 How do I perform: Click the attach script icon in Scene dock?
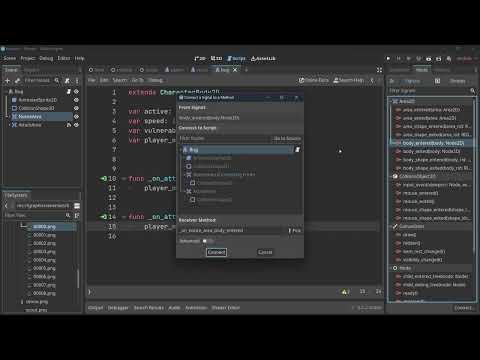click(67, 81)
